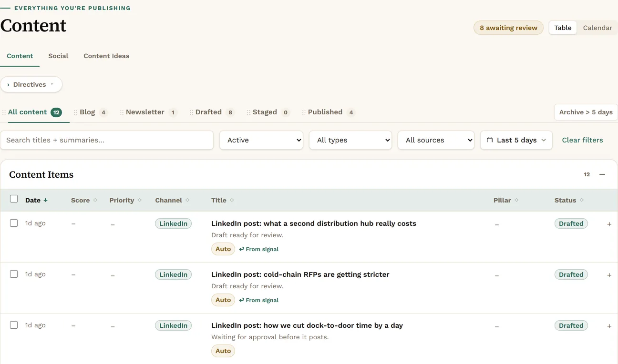618x364 pixels.
Task: Click calendar icon in Last 5 days filter
Action: tap(489, 140)
